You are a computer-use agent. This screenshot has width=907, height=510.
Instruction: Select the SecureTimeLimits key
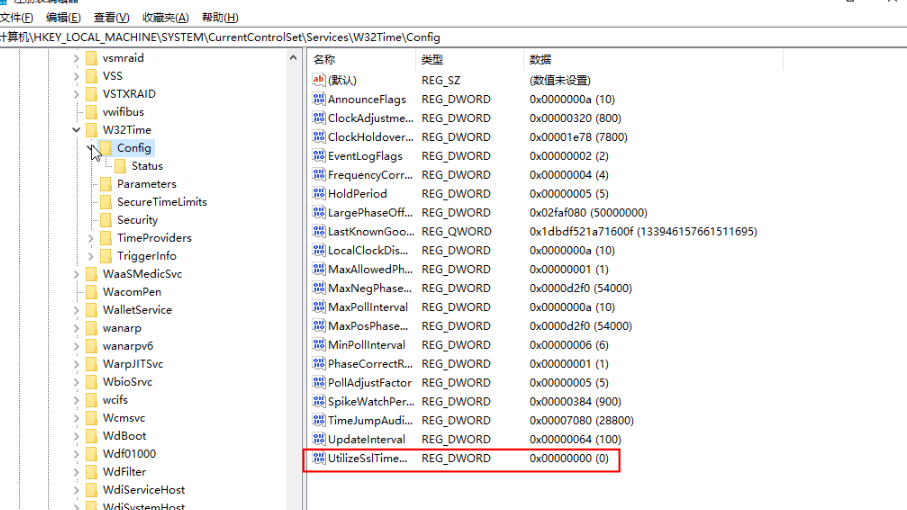pyautogui.click(x=161, y=202)
